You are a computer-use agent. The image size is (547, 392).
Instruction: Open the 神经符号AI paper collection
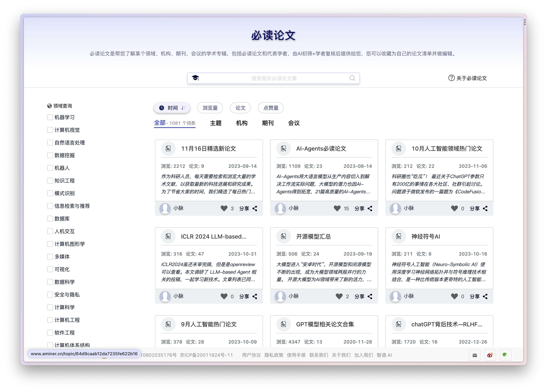425,237
